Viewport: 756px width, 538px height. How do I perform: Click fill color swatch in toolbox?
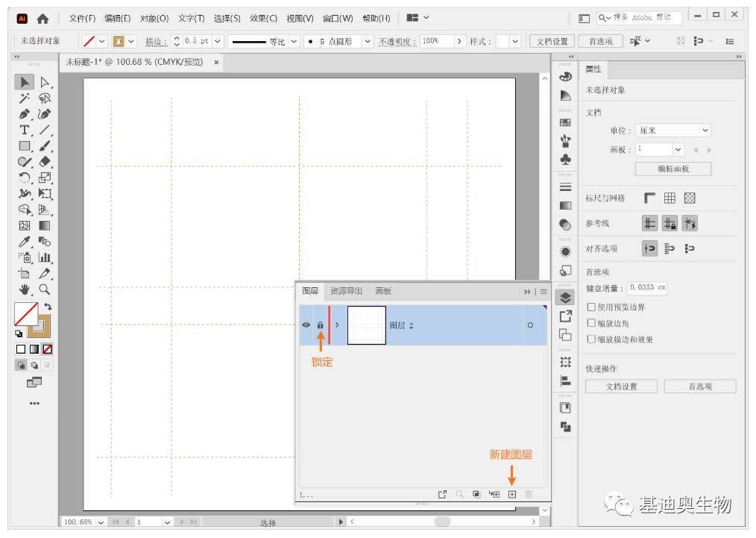pyautogui.click(x=26, y=315)
